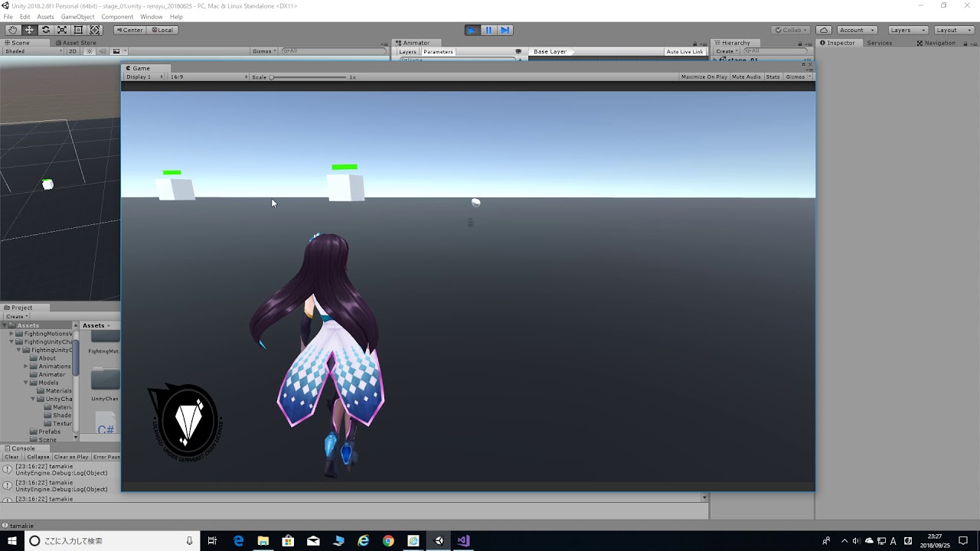The height and width of the screenshot is (551, 980).
Task: Select the combined Transform tool
Action: tap(95, 30)
